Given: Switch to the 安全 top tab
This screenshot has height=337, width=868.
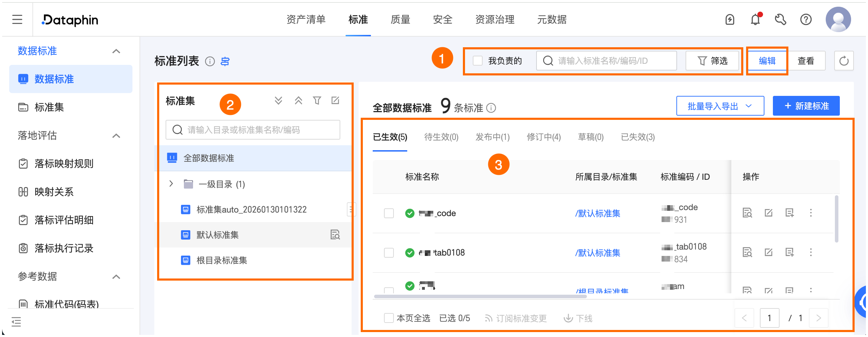Looking at the screenshot, I should [x=442, y=19].
